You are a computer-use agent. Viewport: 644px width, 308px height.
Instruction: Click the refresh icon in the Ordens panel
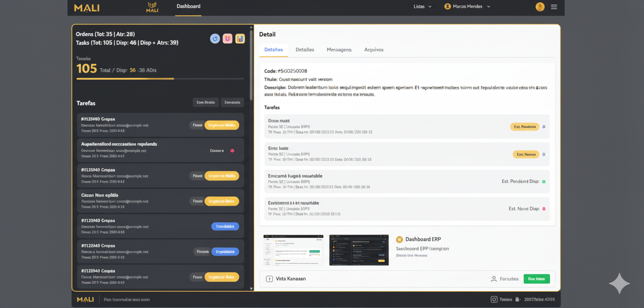click(215, 38)
